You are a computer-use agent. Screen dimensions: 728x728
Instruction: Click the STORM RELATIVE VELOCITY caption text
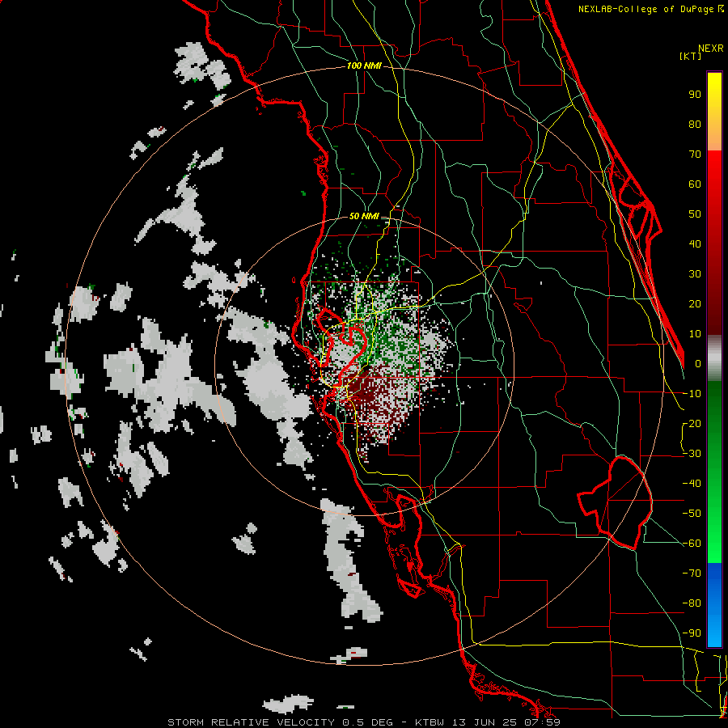pos(251,722)
